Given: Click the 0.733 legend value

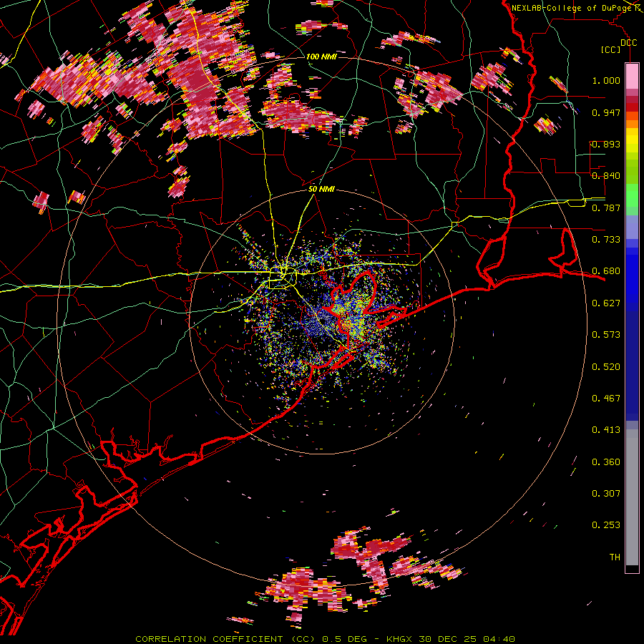Looking at the screenshot, I should coord(606,240).
